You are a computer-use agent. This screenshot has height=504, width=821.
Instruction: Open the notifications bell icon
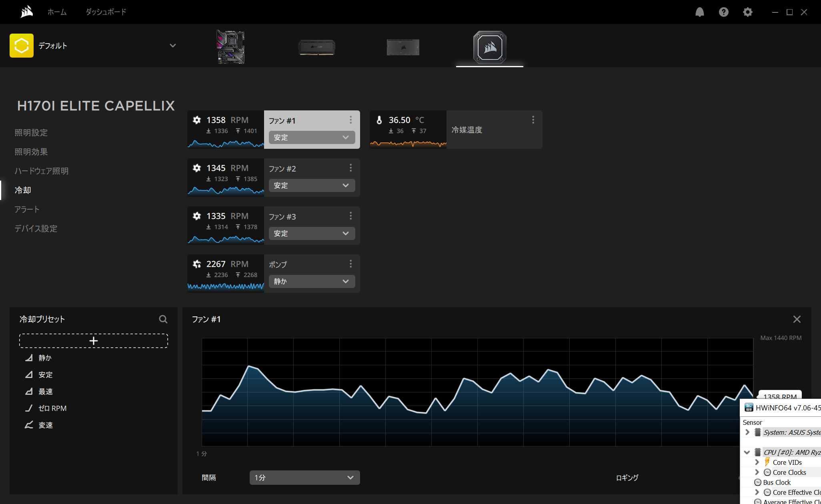pos(699,12)
